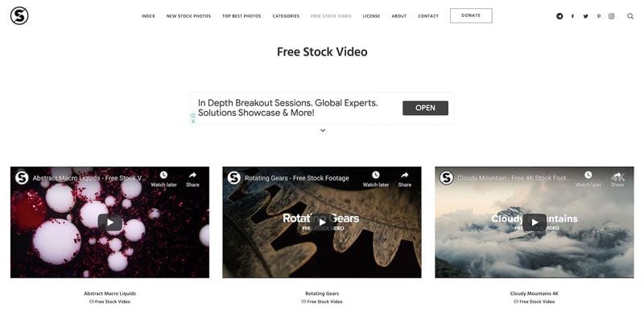
Task: Open the Telegram social icon
Action: tap(559, 16)
